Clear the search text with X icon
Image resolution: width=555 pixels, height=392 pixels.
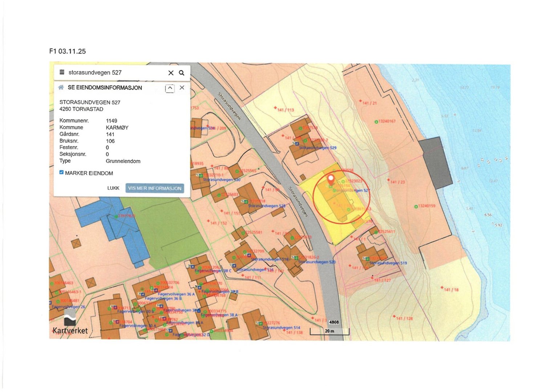[x=171, y=73]
